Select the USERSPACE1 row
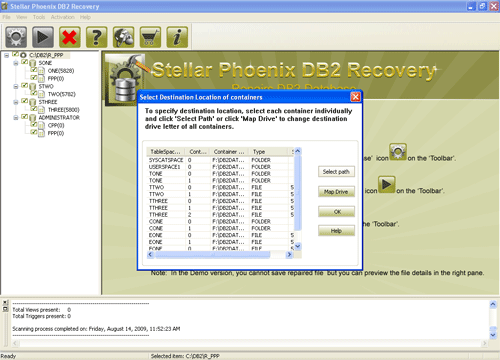The image size is (500, 360). [x=220, y=167]
